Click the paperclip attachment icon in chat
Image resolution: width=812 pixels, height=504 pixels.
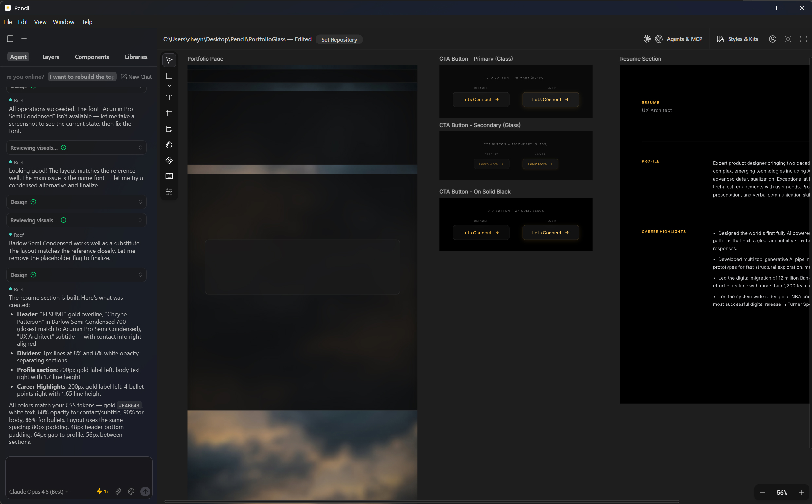click(118, 491)
